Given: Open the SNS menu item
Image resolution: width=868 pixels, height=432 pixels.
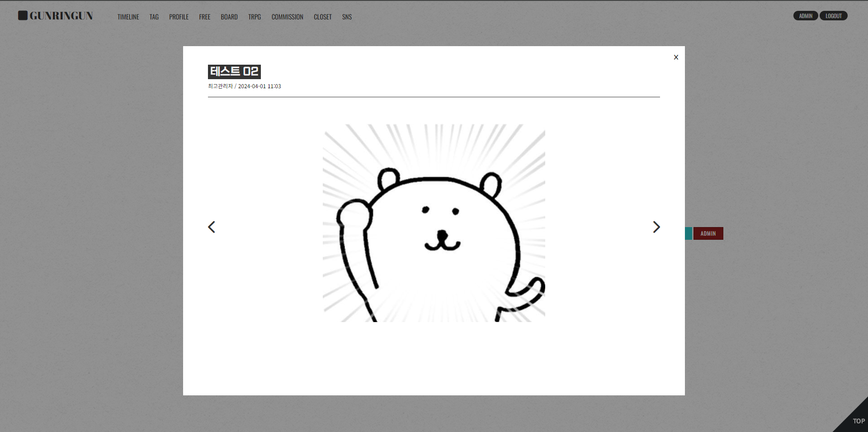Looking at the screenshot, I should tap(347, 17).
